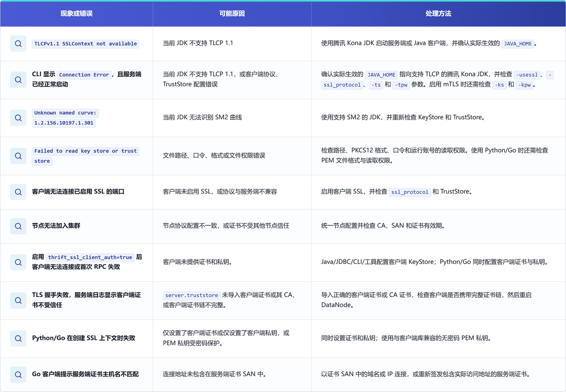Image resolution: width=566 pixels, height=392 pixels.
Task: Select the TLCPv1.1 SSLContext not available code text
Action: [x=86, y=44]
